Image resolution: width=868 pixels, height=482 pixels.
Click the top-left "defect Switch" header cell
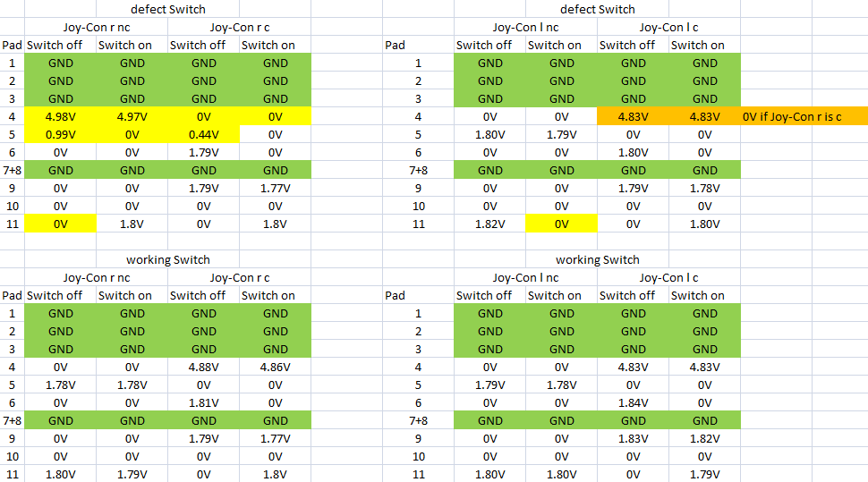(x=167, y=9)
